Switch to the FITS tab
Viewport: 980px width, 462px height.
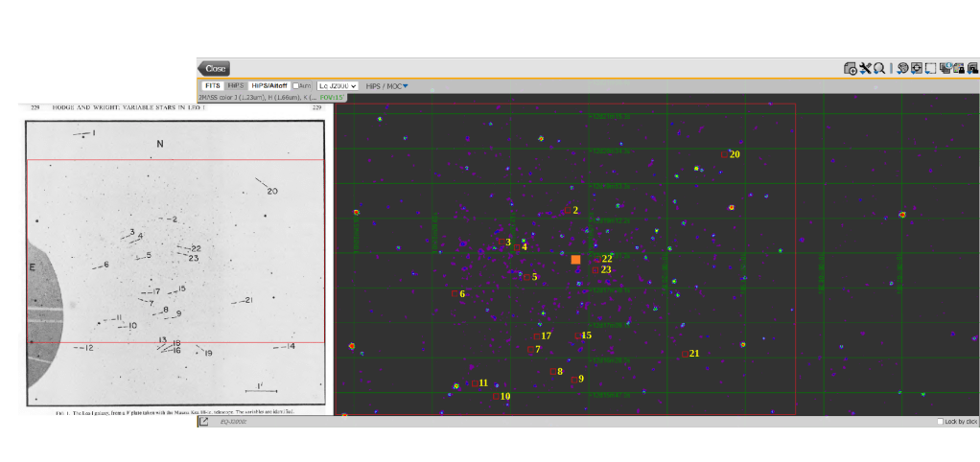click(x=211, y=86)
